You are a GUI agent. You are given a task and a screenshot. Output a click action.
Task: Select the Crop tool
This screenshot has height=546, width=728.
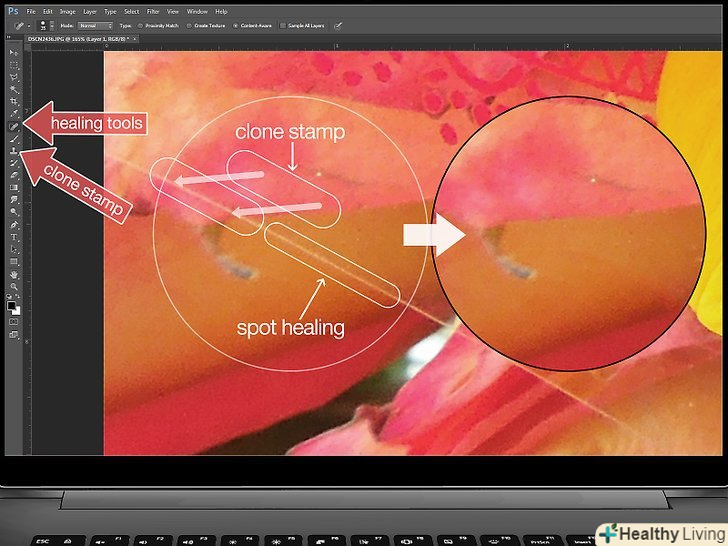(x=13, y=101)
